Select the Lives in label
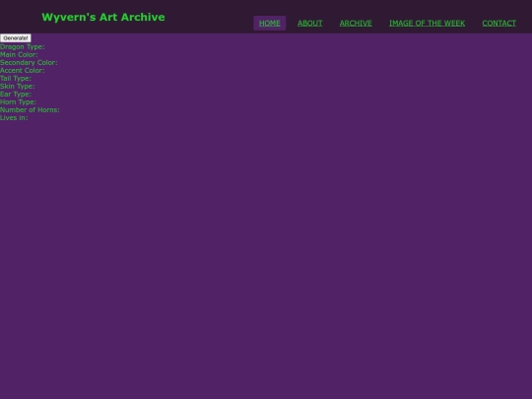This screenshot has height=399, width=532. click(14, 118)
